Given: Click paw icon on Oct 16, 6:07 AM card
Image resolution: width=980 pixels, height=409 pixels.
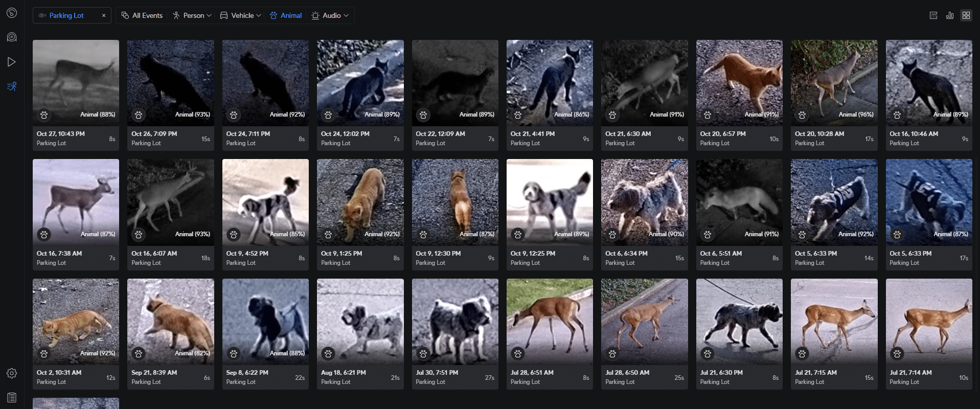Looking at the screenshot, I should [x=139, y=234].
